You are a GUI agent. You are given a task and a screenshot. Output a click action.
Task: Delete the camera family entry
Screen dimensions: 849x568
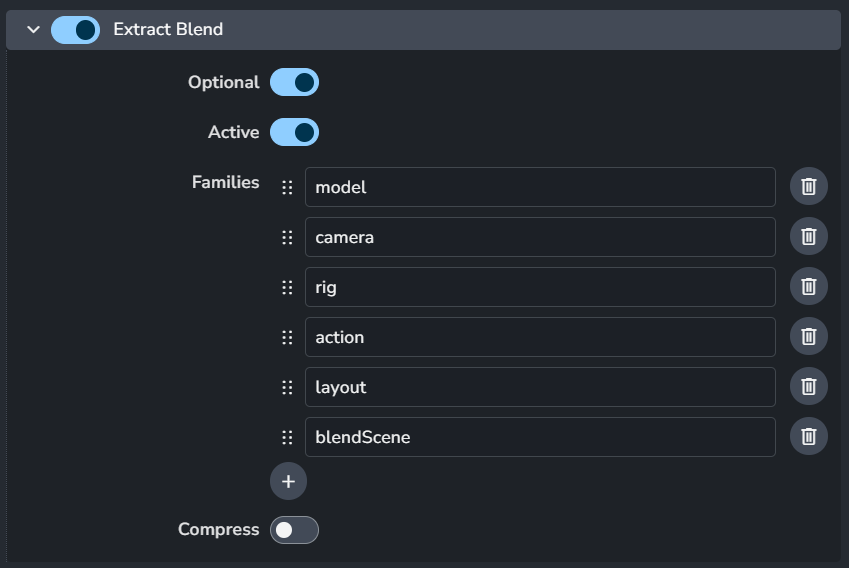tap(808, 237)
